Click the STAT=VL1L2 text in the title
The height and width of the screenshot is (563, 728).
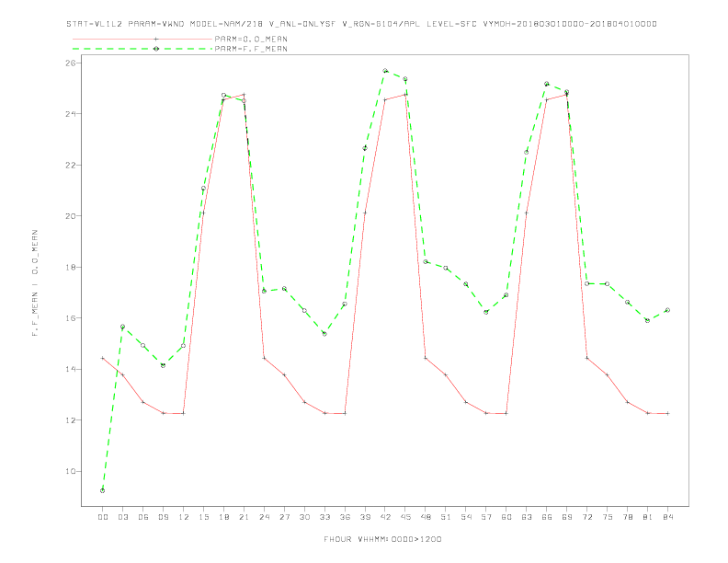click(x=95, y=24)
